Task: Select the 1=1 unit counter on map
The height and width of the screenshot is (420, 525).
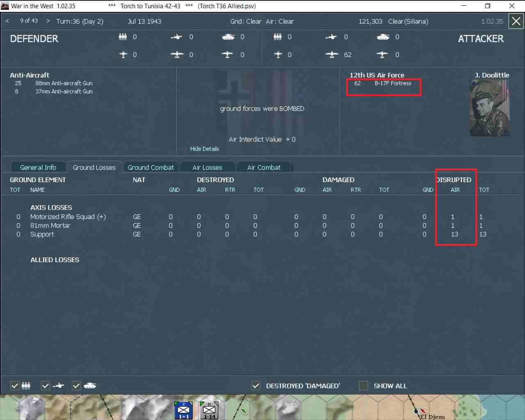Action: (183, 410)
